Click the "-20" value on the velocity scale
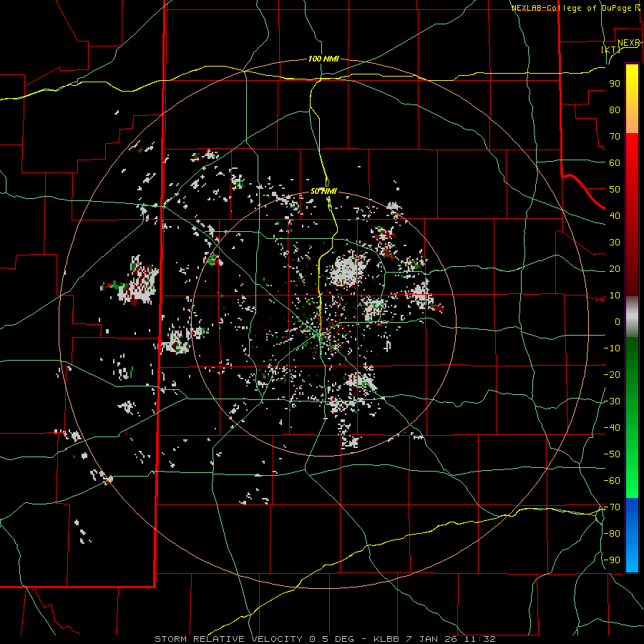644x644 pixels. (x=612, y=375)
